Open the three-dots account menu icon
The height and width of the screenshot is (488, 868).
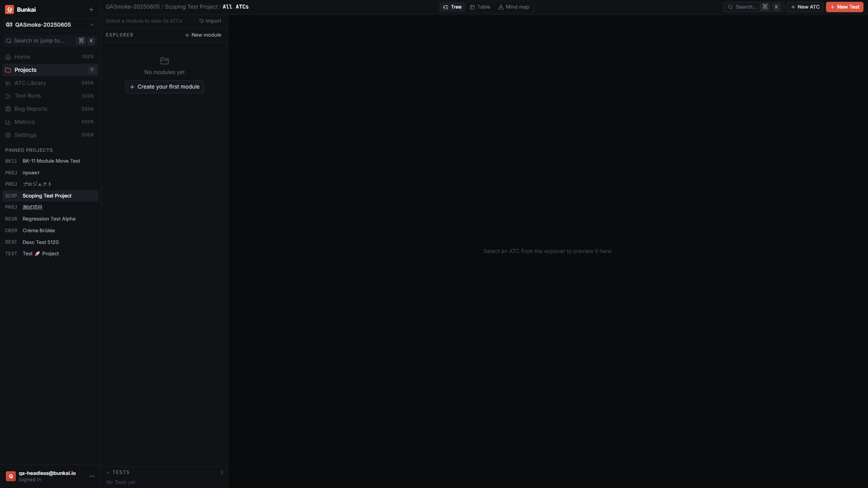(x=92, y=476)
